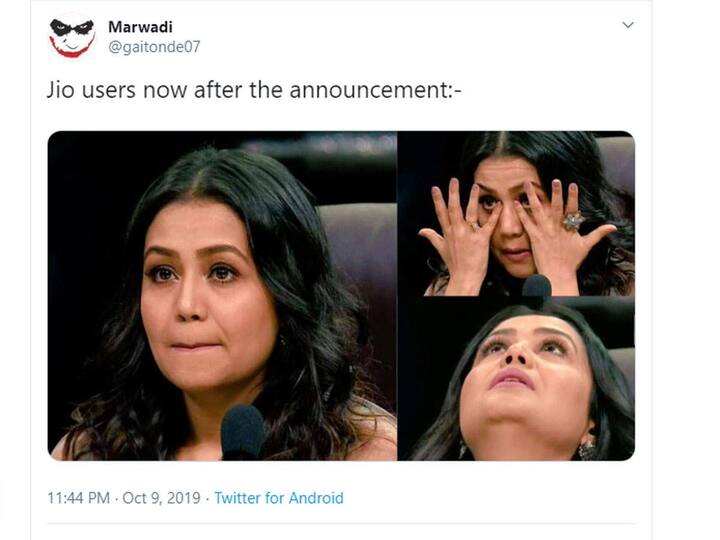This screenshot has height=540, width=720.
Task: Click the Joker profile avatar of Marwadi
Action: 72,35
